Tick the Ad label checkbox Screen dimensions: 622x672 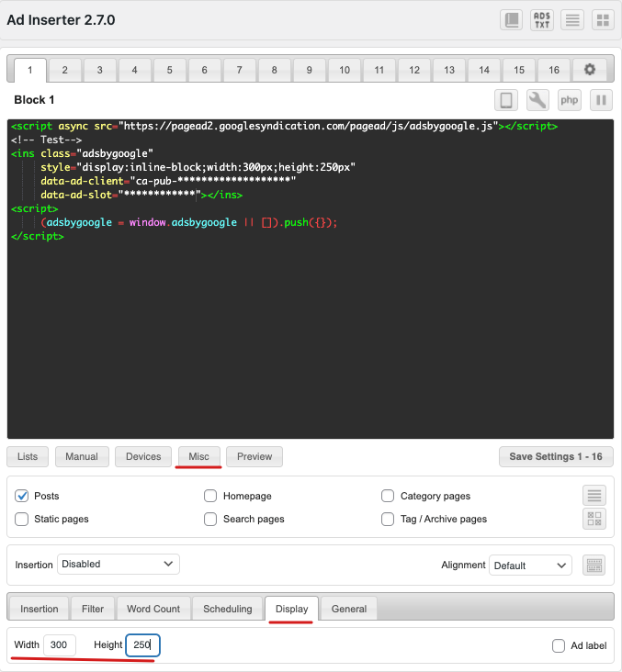559,645
